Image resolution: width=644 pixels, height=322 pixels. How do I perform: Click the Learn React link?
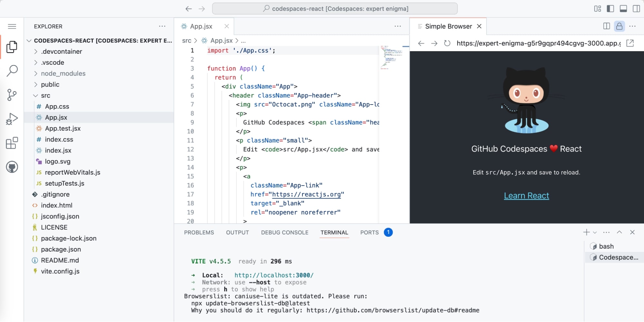pyautogui.click(x=526, y=196)
